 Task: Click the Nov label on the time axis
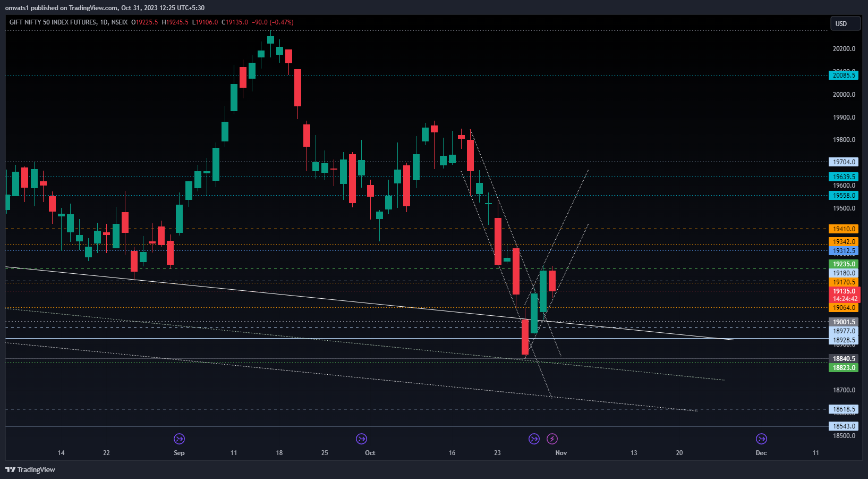tap(561, 453)
